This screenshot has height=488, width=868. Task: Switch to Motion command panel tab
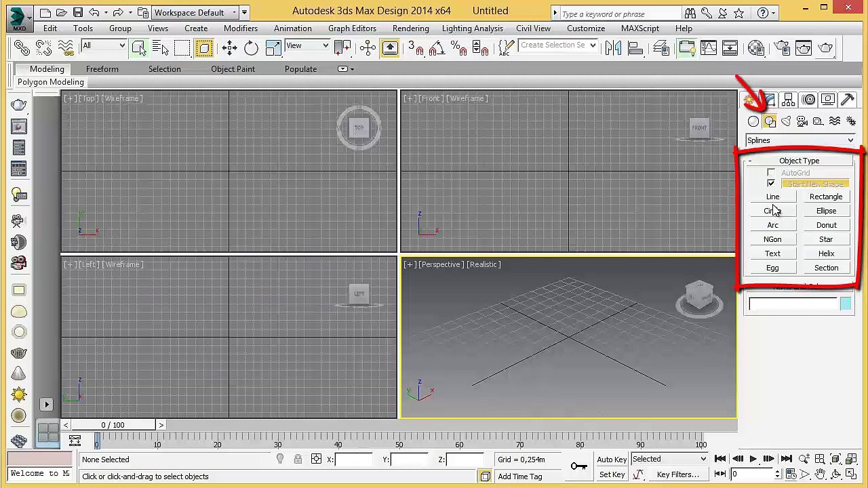point(808,100)
